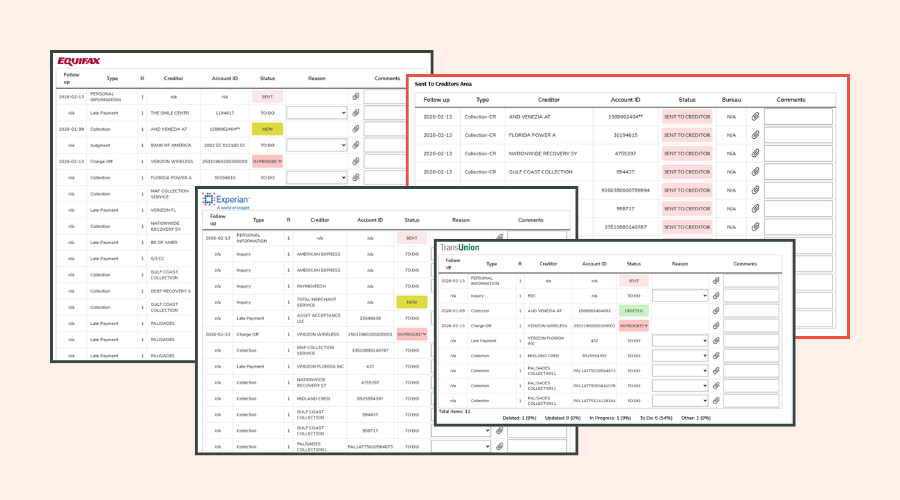
Task: Open attachments for Equifax VERIZON WIRELESS row
Action: coord(356,161)
